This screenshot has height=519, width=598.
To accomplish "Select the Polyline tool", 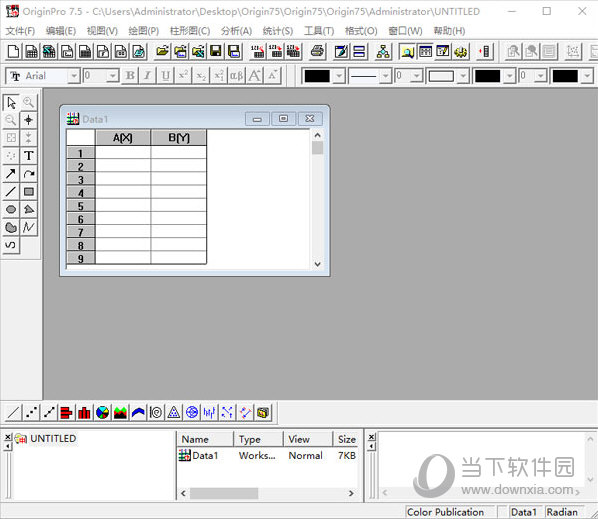I will [x=29, y=227].
